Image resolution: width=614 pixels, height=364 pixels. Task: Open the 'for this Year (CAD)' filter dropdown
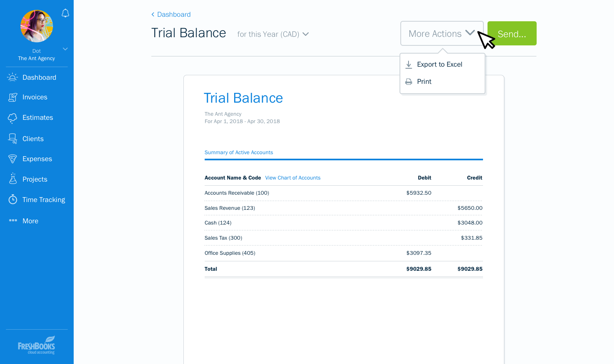pyautogui.click(x=273, y=34)
